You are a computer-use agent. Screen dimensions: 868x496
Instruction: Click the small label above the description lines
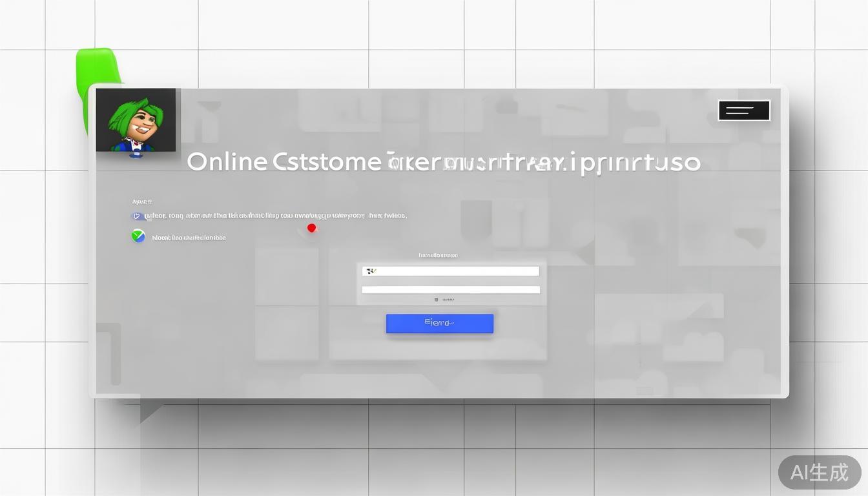click(141, 201)
